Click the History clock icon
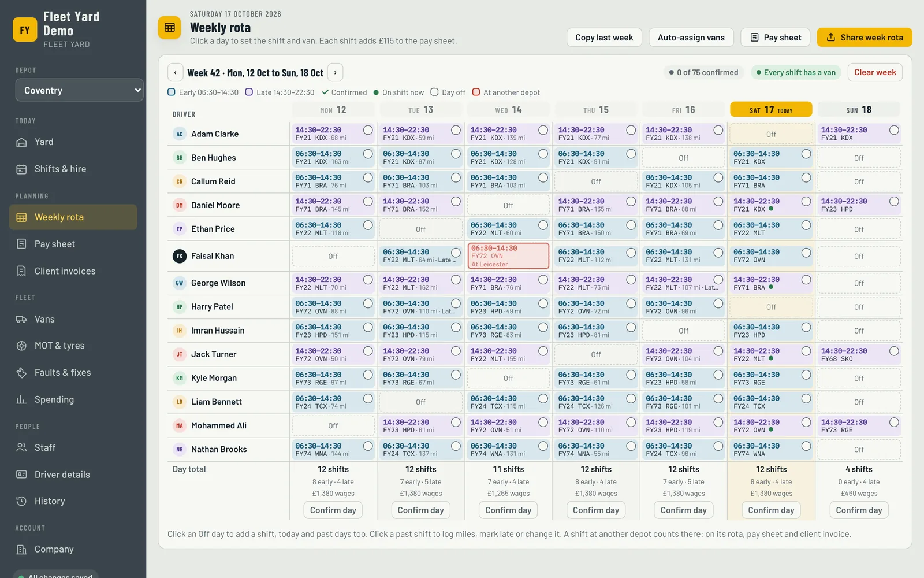 (21, 501)
